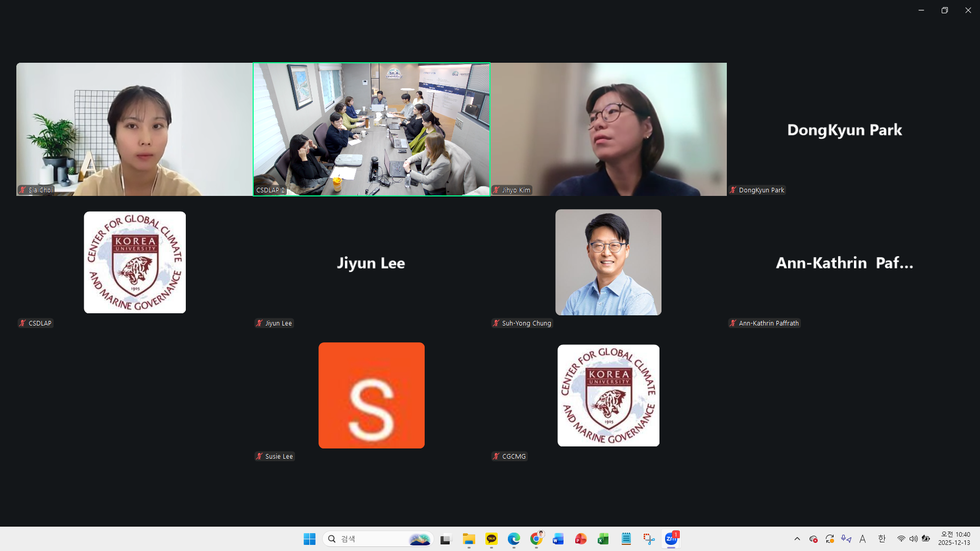Open the Zoom app in taskbar
The width and height of the screenshot is (980, 551).
coord(671,539)
